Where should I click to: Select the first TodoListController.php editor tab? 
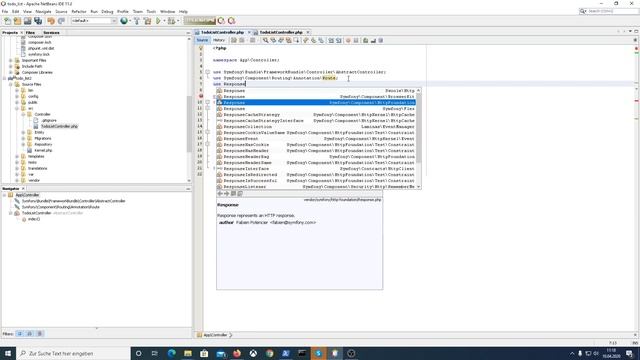pos(222,32)
